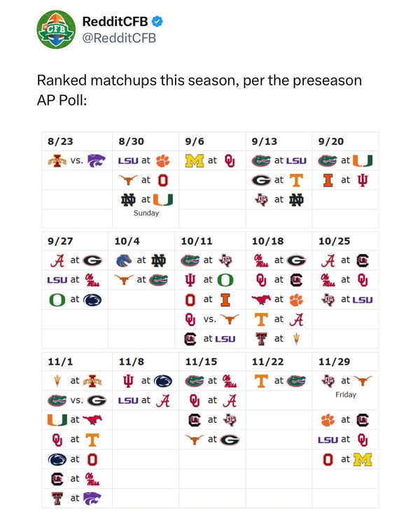Screen dimensions: 420x525
Task: Open the RedditCFB profile avatar
Action: (56, 29)
